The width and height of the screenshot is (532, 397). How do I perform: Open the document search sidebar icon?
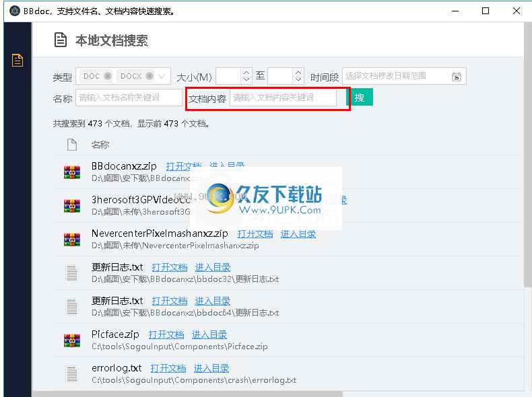[18, 61]
